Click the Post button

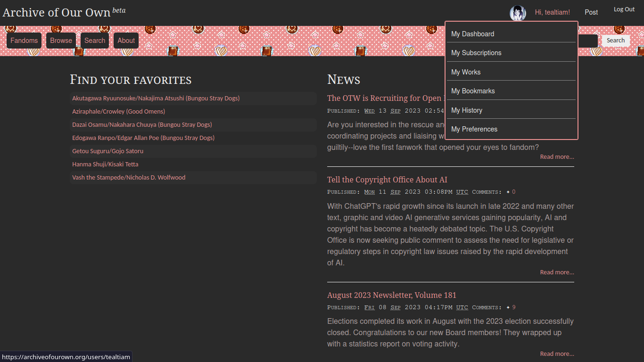[x=591, y=12]
